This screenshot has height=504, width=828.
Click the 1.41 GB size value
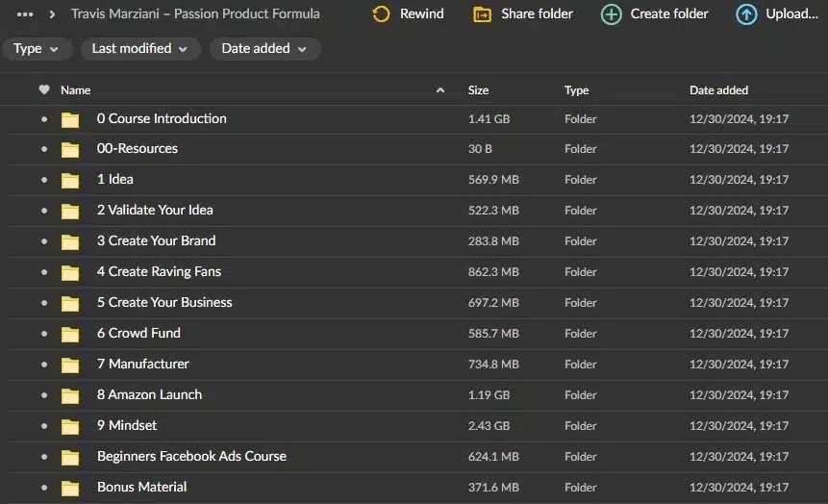point(489,119)
